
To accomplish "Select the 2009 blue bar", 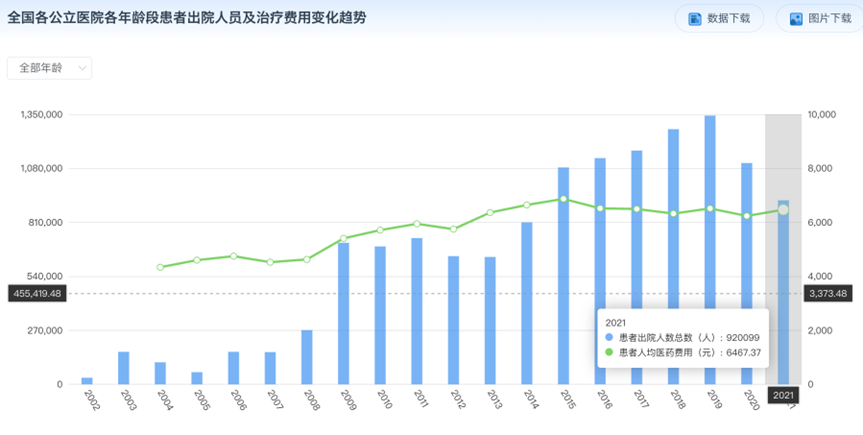I will coord(343,313).
